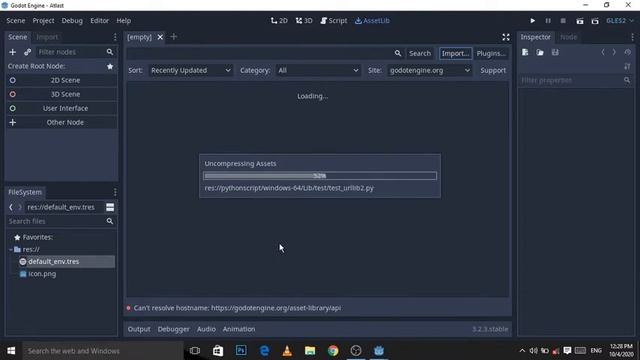Play a custom scene
640x360 pixels.
[x=595, y=21]
